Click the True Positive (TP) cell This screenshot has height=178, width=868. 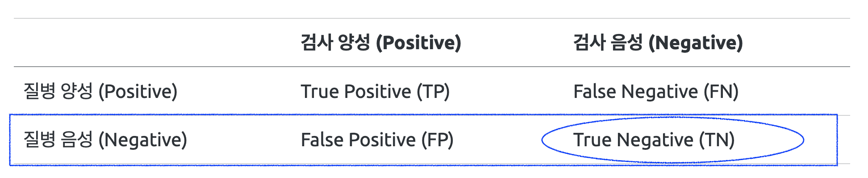point(375,91)
